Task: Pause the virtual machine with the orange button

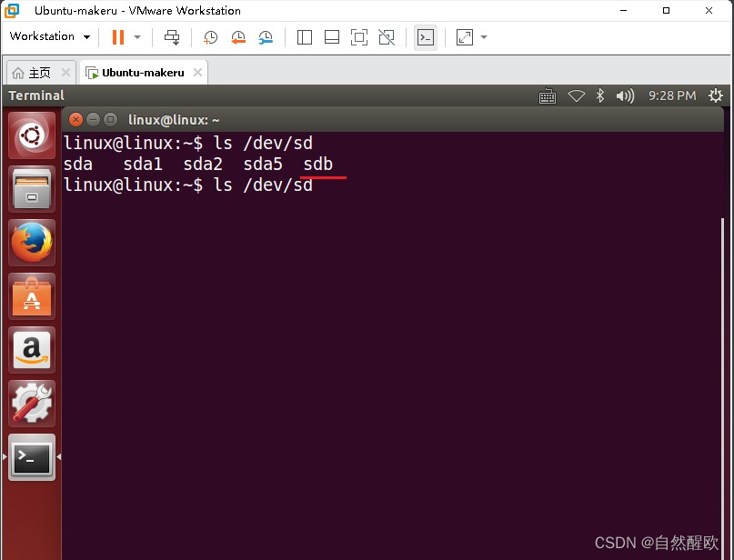Action: pos(118,37)
